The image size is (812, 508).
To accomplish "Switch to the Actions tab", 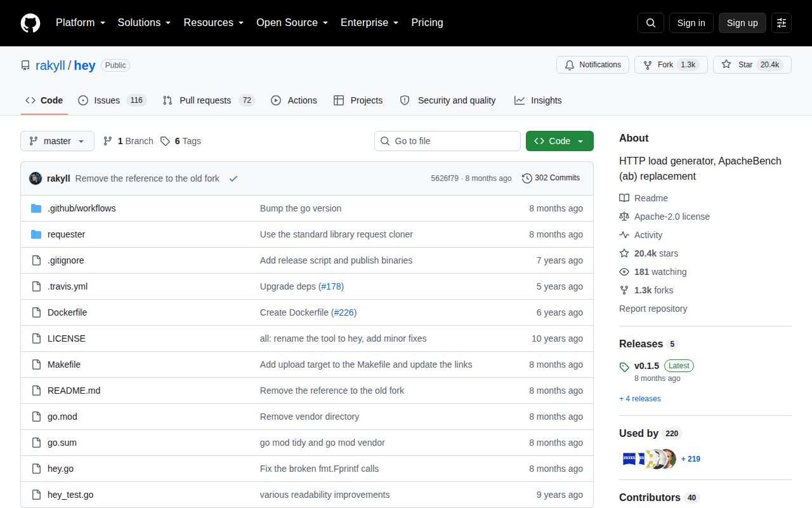I will click(x=294, y=100).
